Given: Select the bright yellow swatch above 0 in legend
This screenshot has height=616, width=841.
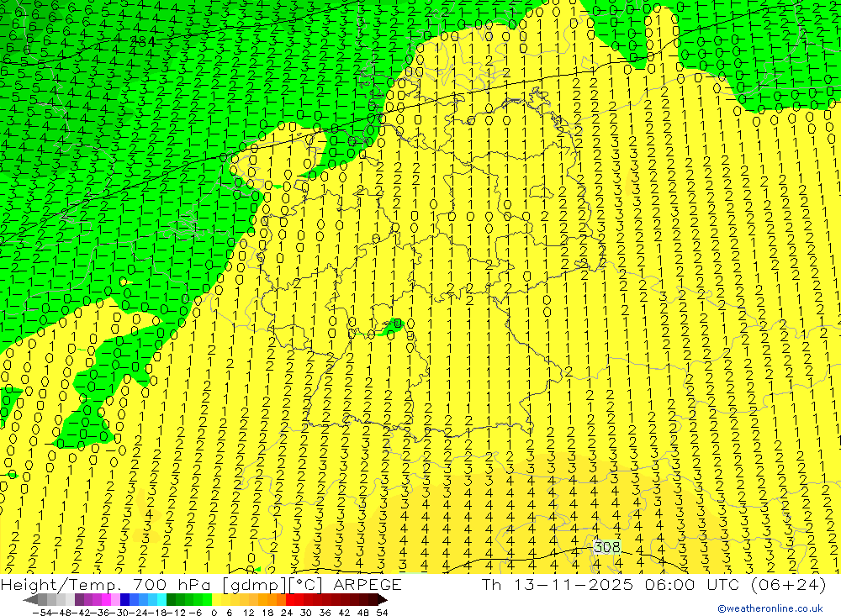Looking at the screenshot, I should [216, 600].
